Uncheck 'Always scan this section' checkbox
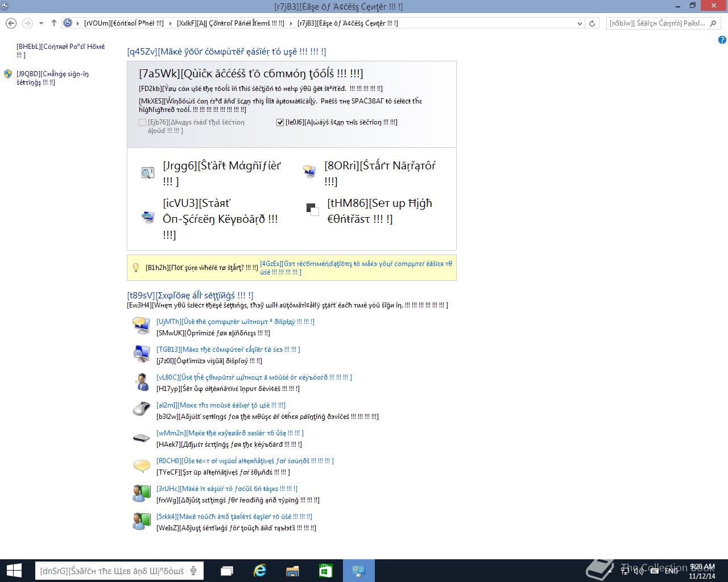 coord(280,122)
